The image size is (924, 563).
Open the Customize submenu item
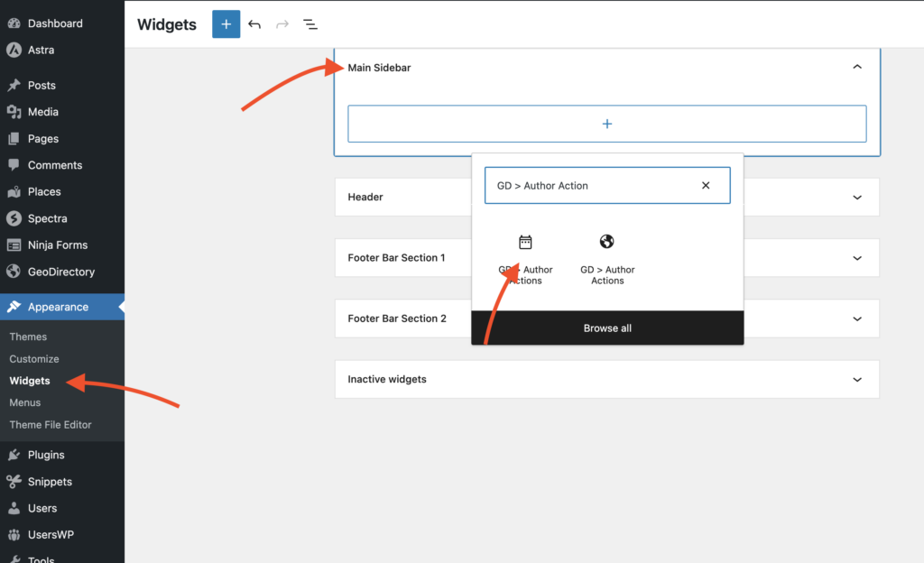tap(34, 359)
